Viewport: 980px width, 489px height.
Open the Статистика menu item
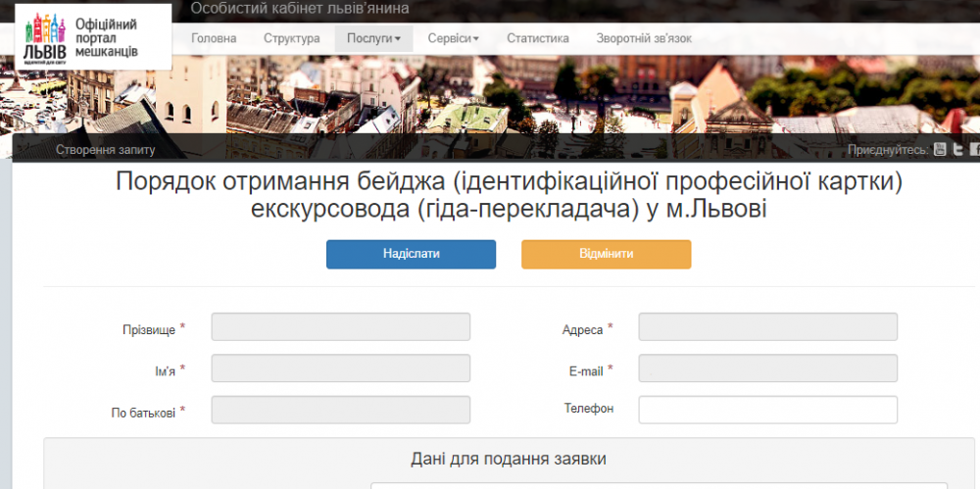(x=538, y=39)
